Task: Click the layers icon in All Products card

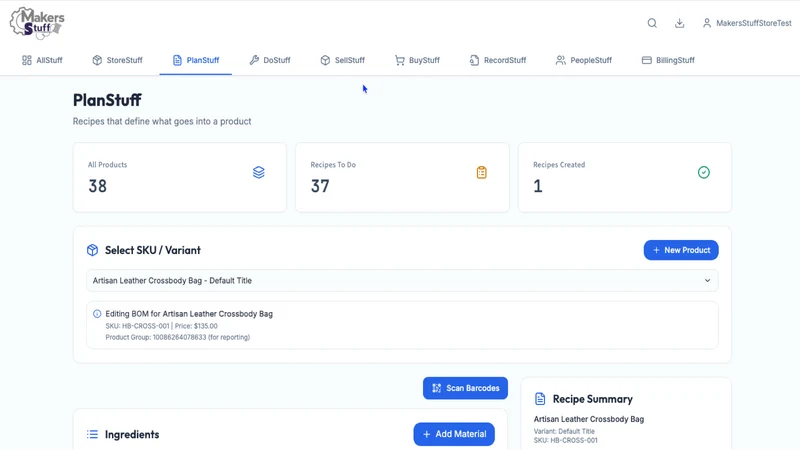Action: coord(259,172)
